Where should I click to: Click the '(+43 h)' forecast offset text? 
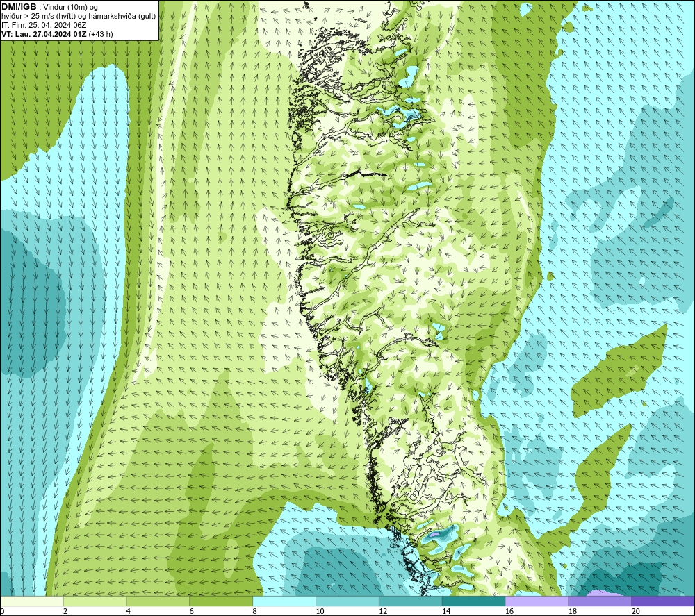point(101,34)
